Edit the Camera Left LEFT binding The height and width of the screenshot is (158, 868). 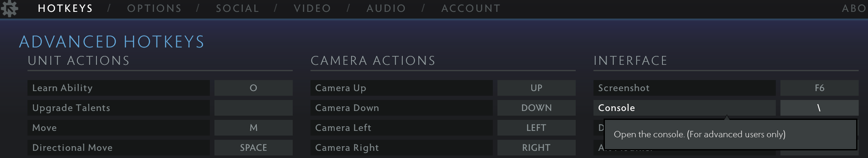[536, 128]
